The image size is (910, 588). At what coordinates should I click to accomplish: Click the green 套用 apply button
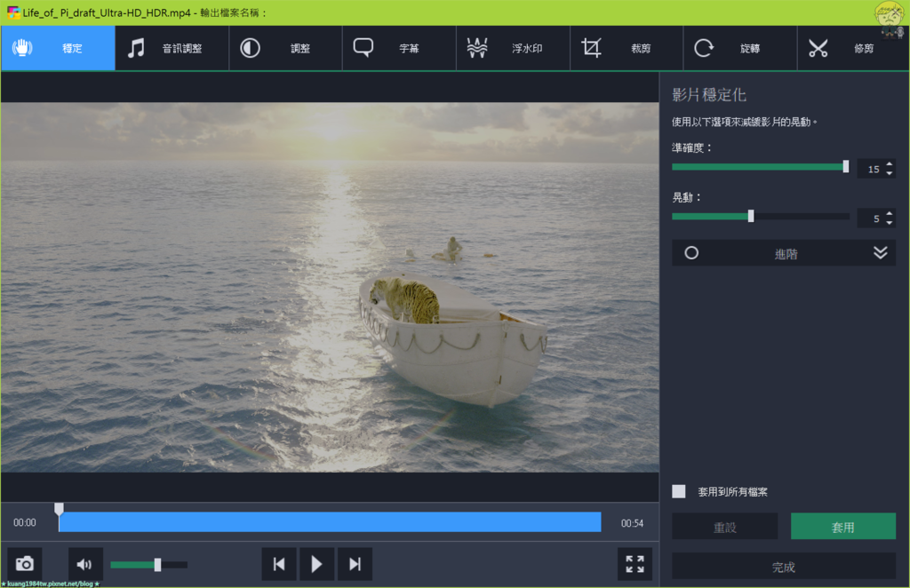click(x=843, y=527)
